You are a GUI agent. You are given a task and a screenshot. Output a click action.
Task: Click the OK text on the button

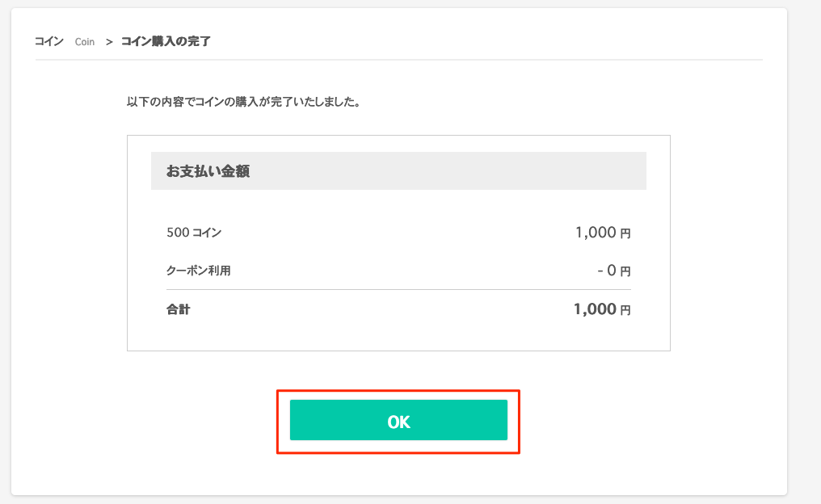coord(398,422)
